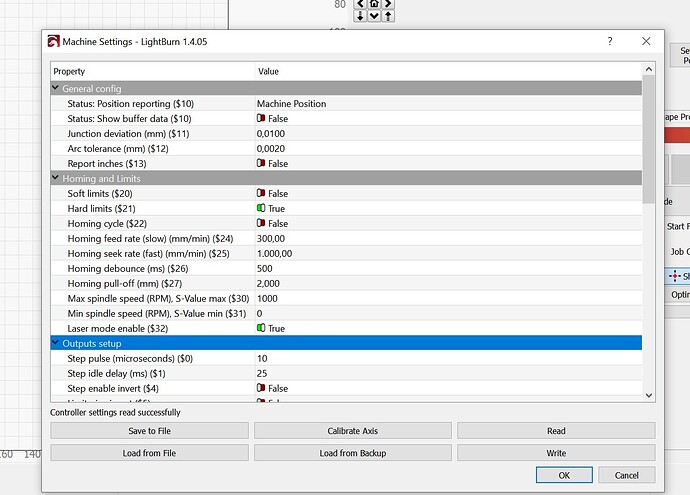The image size is (690, 495).
Task: Click the crosshair icon button in background window
Action: click(678, 276)
